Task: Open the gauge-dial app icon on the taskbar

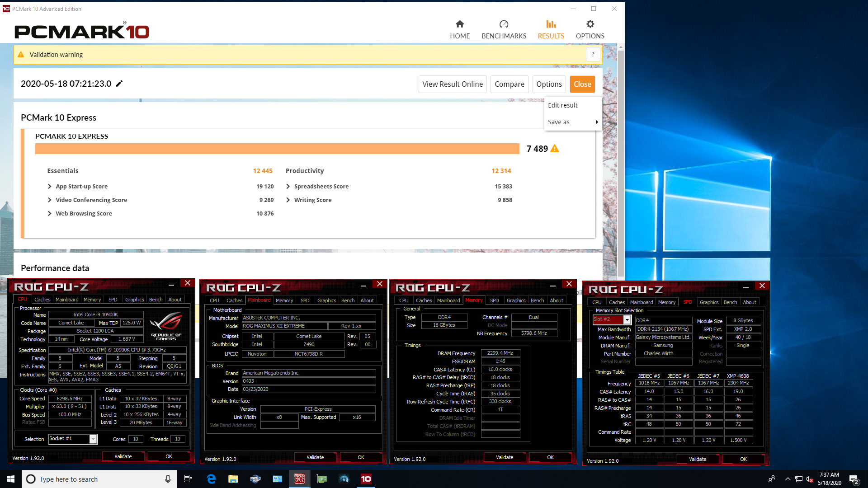Action: click(x=344, y=479)
